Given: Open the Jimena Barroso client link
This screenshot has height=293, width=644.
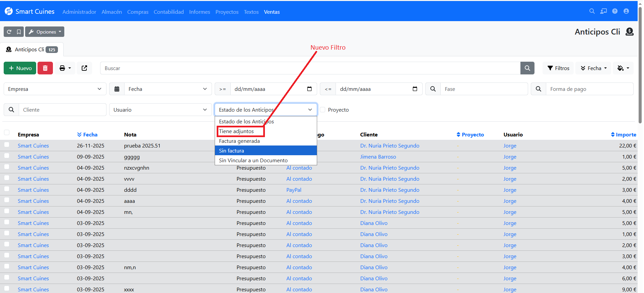Looking at the screenshot, I should (378, 157).
